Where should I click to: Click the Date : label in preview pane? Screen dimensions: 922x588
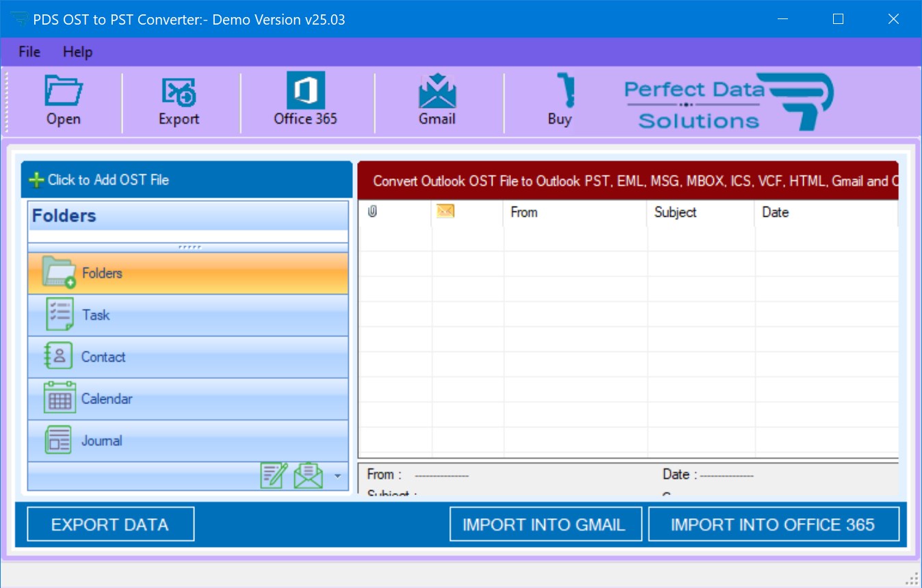pyautogui.click(x=679, y=475)
